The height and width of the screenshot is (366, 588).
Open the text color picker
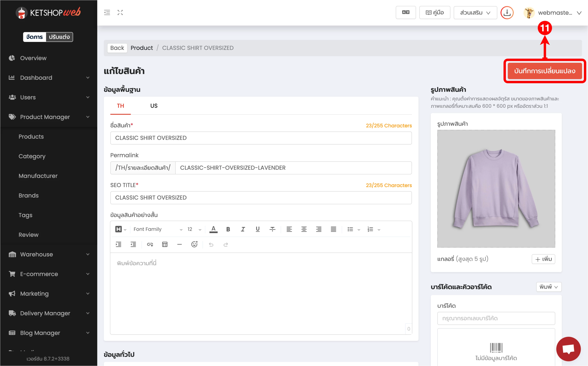(x=213, y=229)
